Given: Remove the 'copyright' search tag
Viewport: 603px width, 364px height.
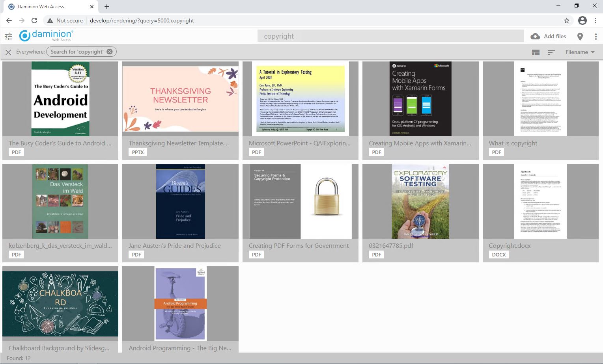Looking at the screenshot, I should [110, 51].
